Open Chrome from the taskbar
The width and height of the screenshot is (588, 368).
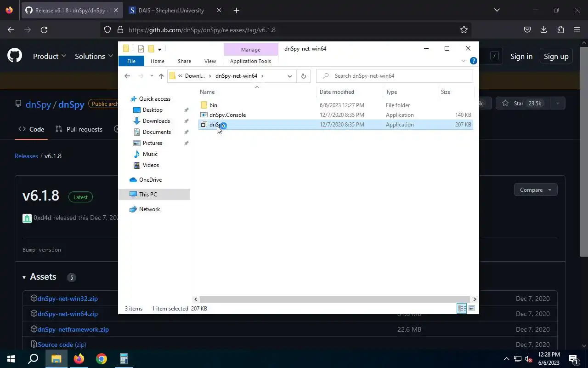pyautogui.click(x=102, y=359)
